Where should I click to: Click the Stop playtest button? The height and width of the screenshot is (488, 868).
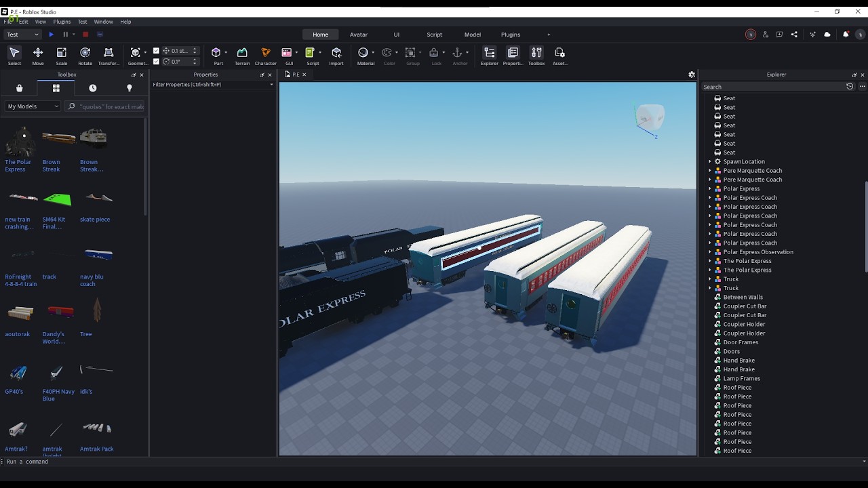click(85, 35)
